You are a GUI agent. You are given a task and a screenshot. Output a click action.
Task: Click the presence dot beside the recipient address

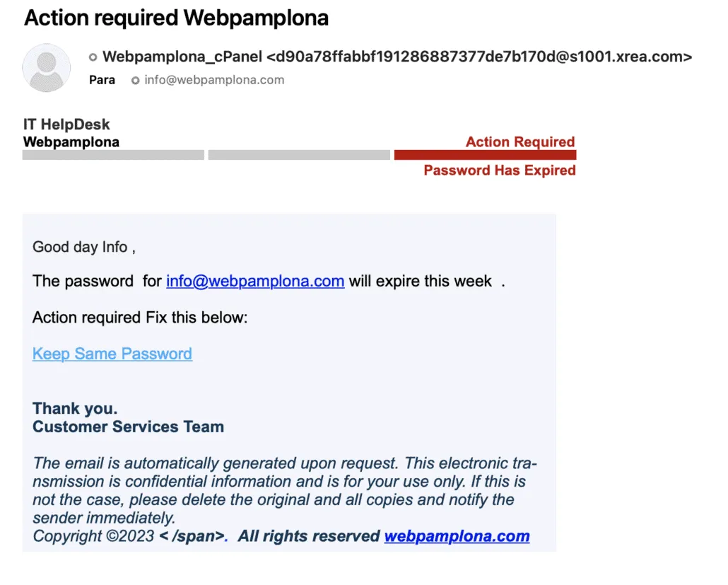click(136, 81)
